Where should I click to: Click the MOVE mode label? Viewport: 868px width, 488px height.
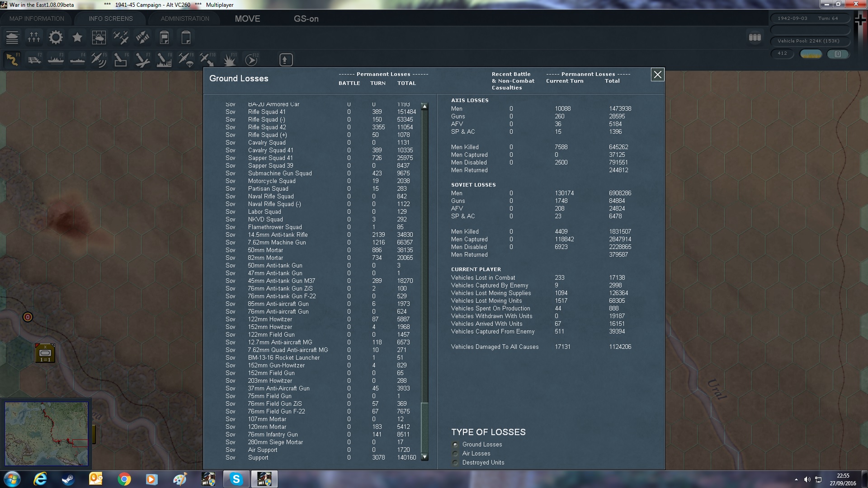click(247, 19)
